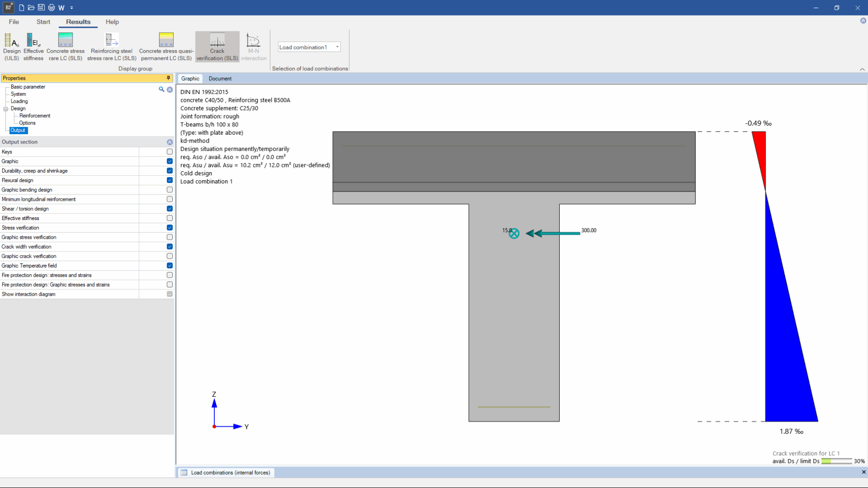This screenshot has width=868, height=488.
Task: Select the Reinforcement tree item
Action: click(x=34, y=115)
